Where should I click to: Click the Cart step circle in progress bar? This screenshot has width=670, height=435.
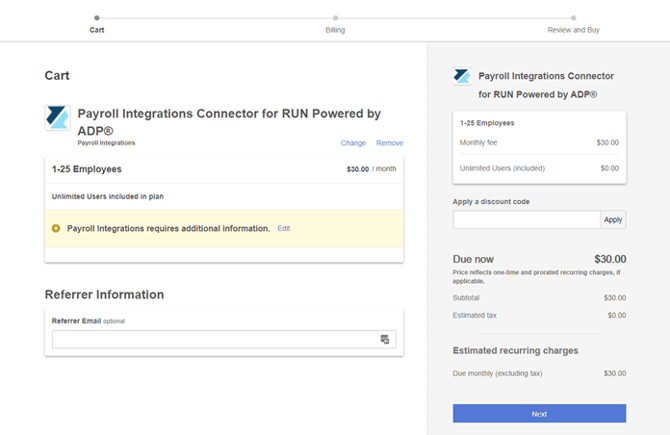[96, 17]
